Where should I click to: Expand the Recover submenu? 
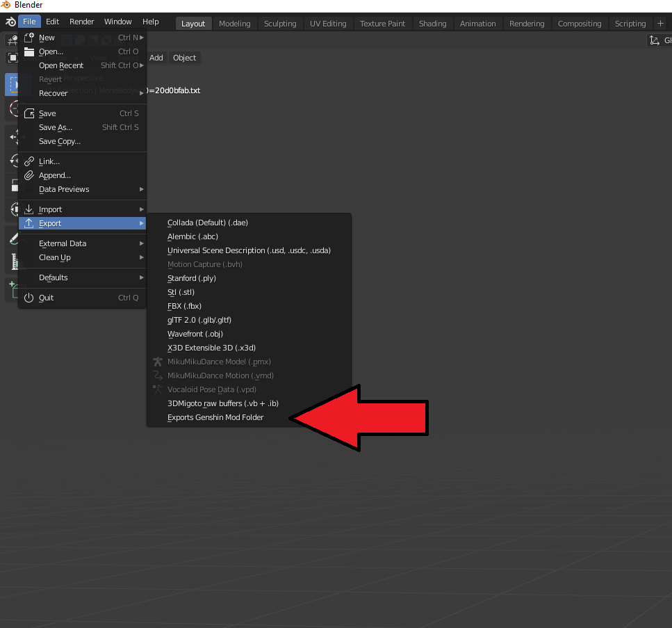(82, 93)
